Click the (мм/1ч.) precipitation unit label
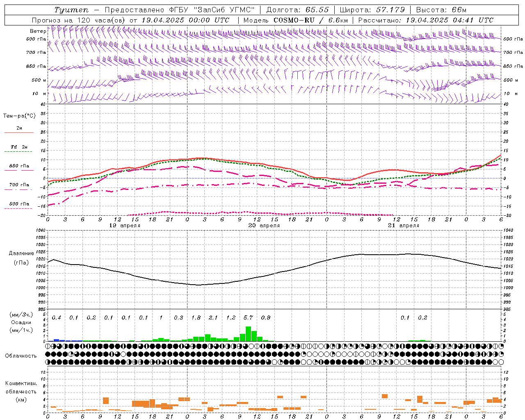The width and height of the screenshot is (525, 420). (21, 330)
